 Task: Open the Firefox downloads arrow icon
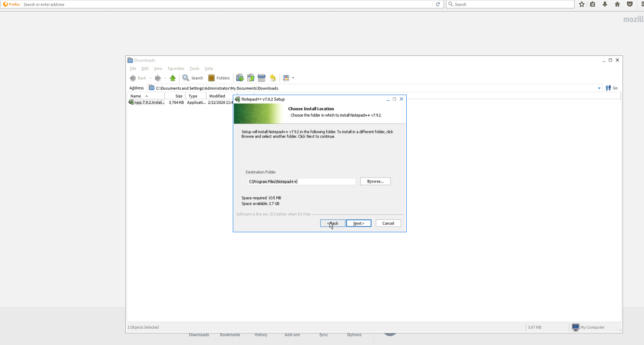(605, 4)
